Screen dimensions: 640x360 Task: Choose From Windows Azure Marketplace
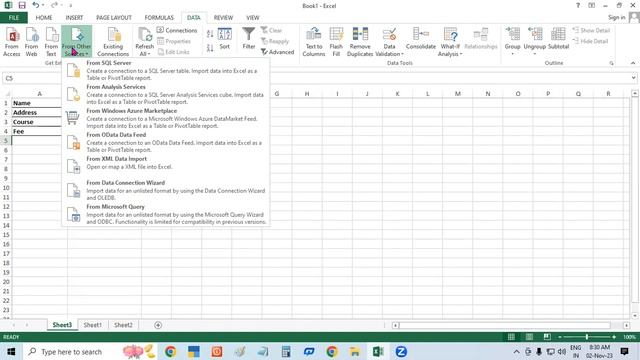(165, 118)
